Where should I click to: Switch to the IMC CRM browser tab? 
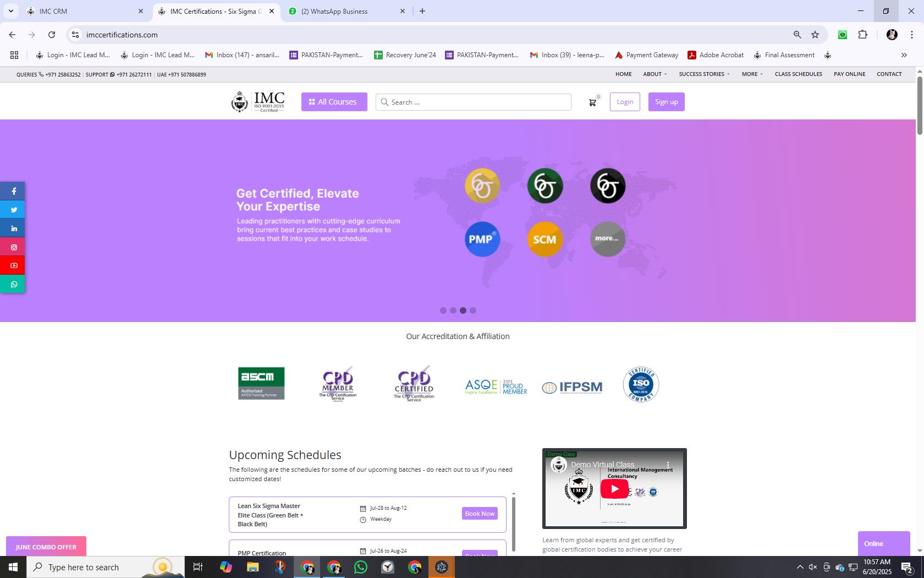coord(85,11)
